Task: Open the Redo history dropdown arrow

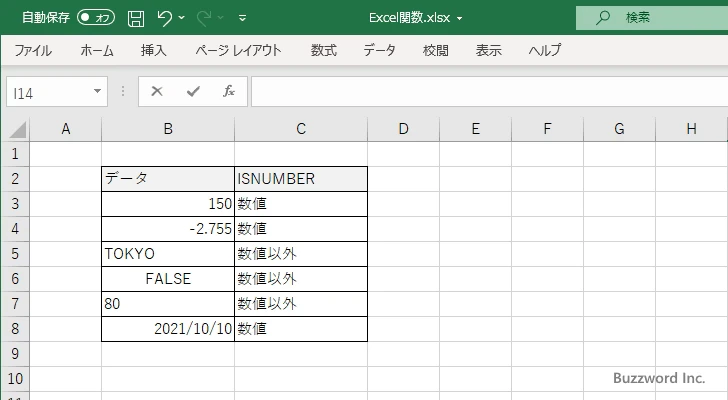Action: tap(221, 18)
